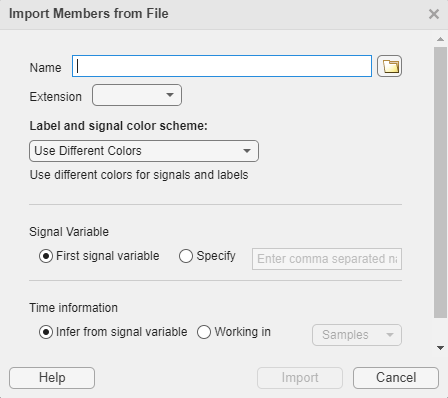Click the scrollbar up arrow
448x398 pixels.
click(440, 39)
